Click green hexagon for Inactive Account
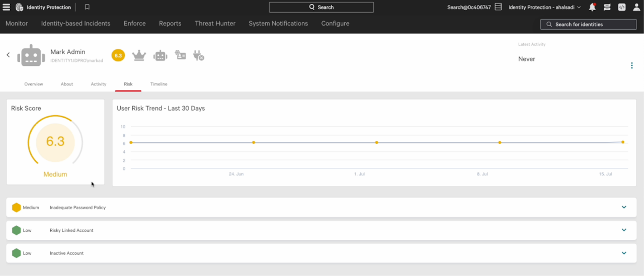Image resolution: width=644 pixels, height=276 pixels. 17,253
